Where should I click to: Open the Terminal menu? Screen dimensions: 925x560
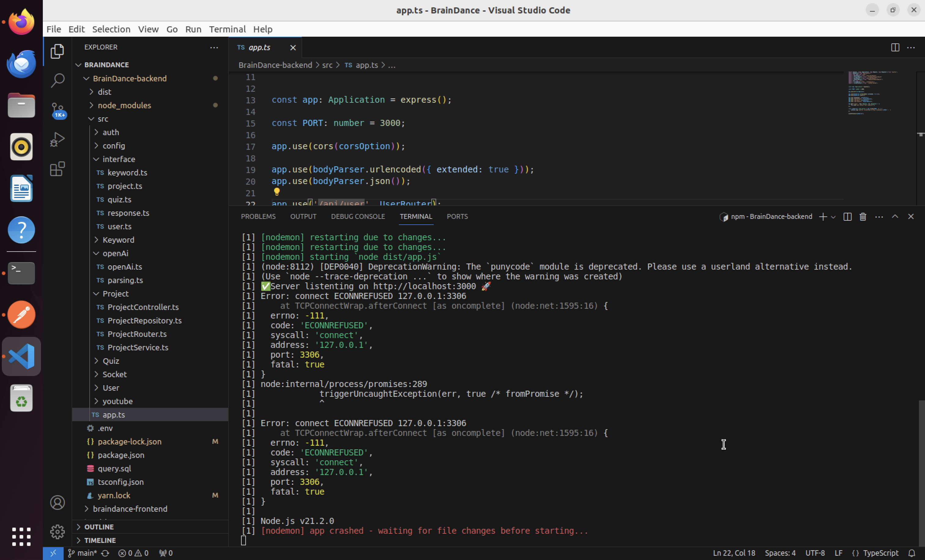click(x=228, y=29)
